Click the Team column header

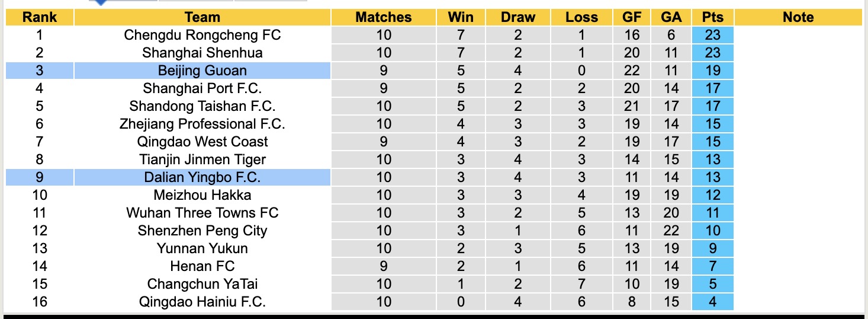pyautogui.click(x=202, y=17)
